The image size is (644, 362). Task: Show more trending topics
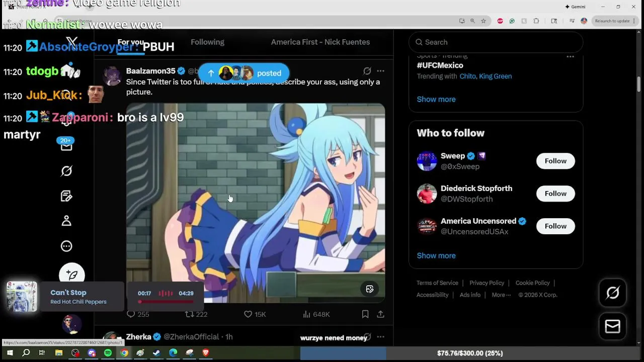click(x=436, y=99)
